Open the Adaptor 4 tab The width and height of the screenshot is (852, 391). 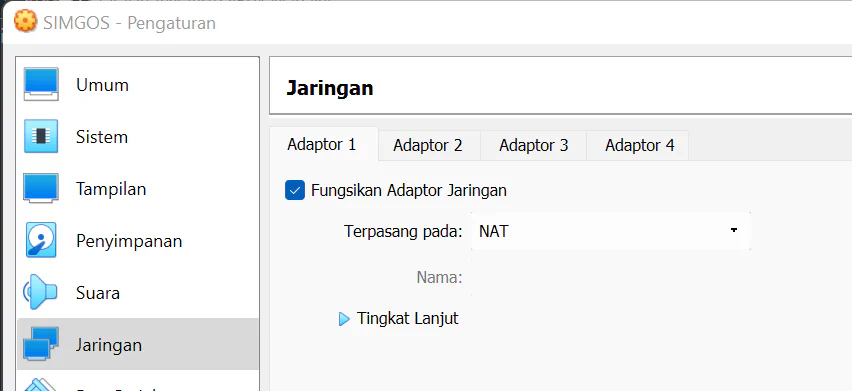click(640, 146)
